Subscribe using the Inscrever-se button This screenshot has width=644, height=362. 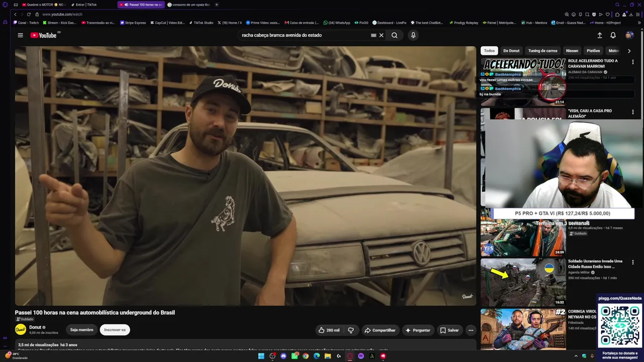click(115, 330)
